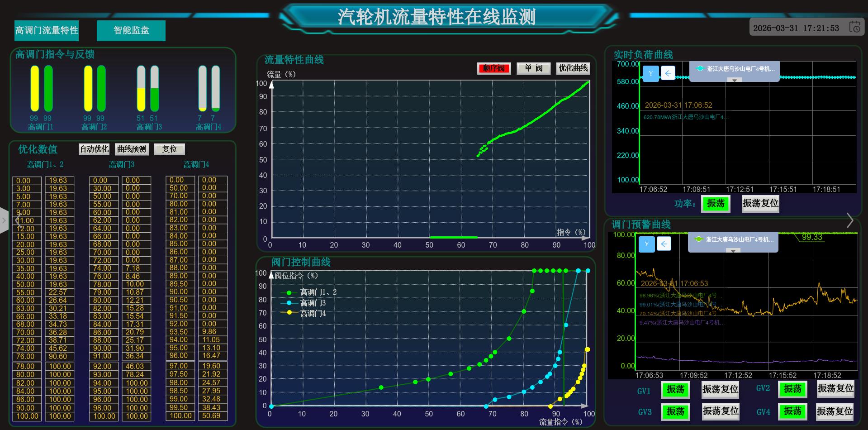Screen dimensions: 868x430
Task: Toggle the green 振荡 indicator for 功率
Action: pyautogui.click(x=716, y=204)
